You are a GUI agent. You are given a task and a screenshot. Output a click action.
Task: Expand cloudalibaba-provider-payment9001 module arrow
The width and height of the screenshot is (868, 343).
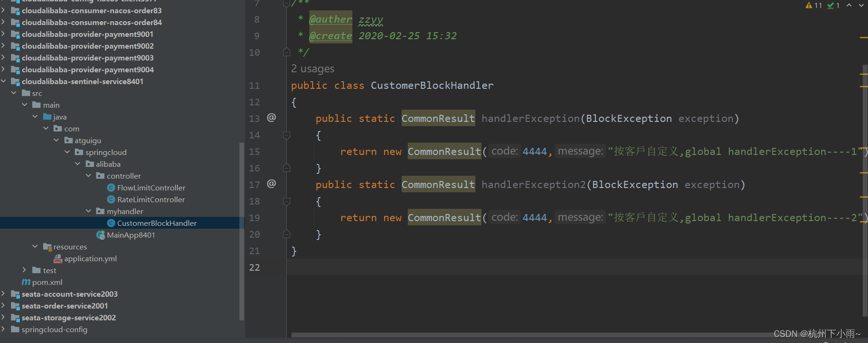click(3, 34)
